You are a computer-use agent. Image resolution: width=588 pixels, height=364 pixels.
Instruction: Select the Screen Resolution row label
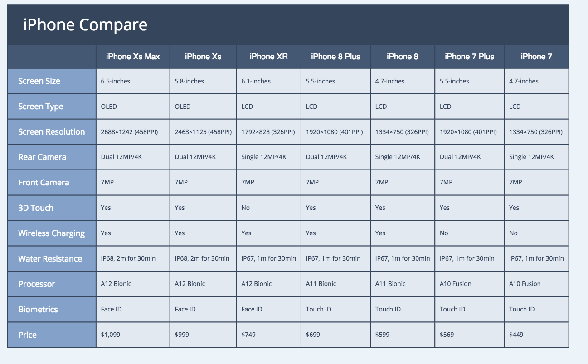pos(51,132)
